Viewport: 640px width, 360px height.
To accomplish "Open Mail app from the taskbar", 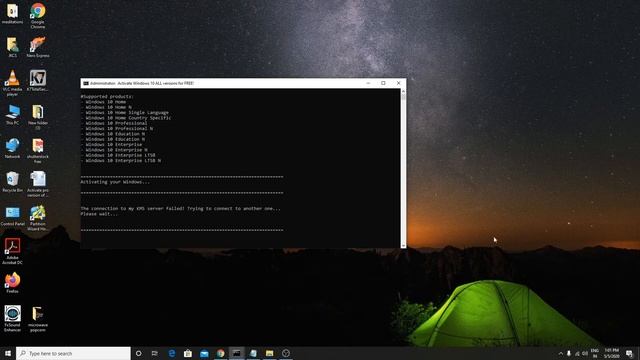I will coord(204,353).
